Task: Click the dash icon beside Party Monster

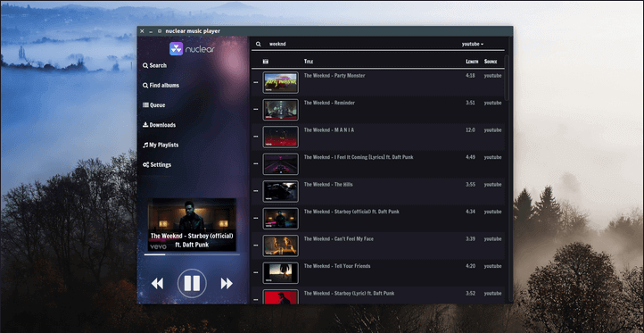Action: click(x=256, y=82)
